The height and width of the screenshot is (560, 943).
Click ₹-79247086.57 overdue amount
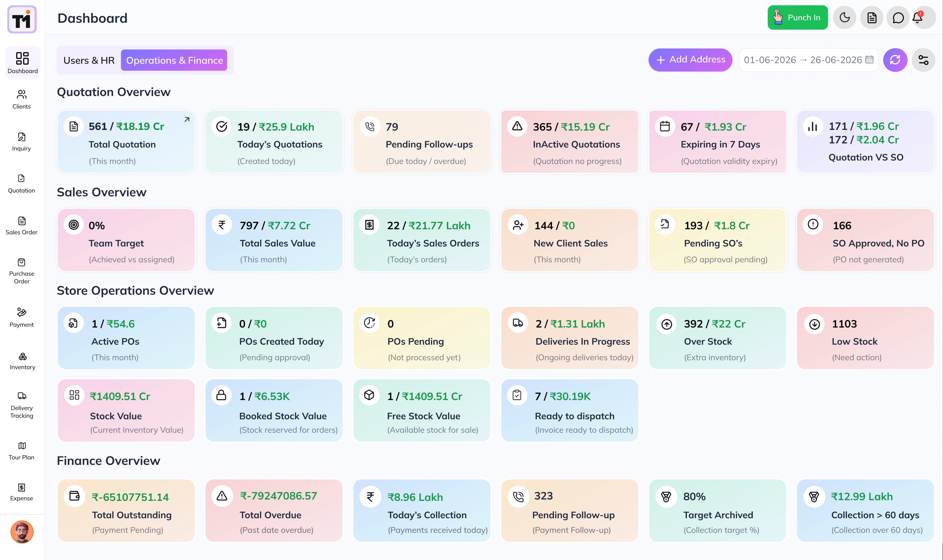pyautogui.click(x=278, y=496)
